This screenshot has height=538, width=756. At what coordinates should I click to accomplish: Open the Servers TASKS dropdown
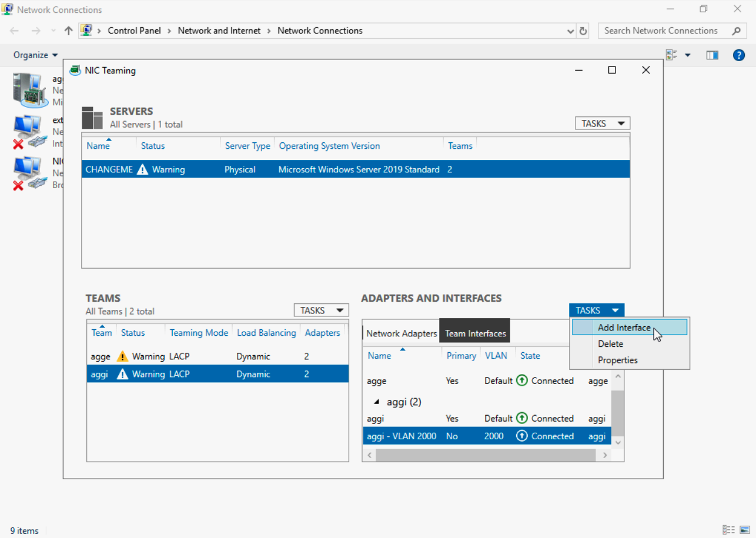pyautogui.click(x=603, y=123)
